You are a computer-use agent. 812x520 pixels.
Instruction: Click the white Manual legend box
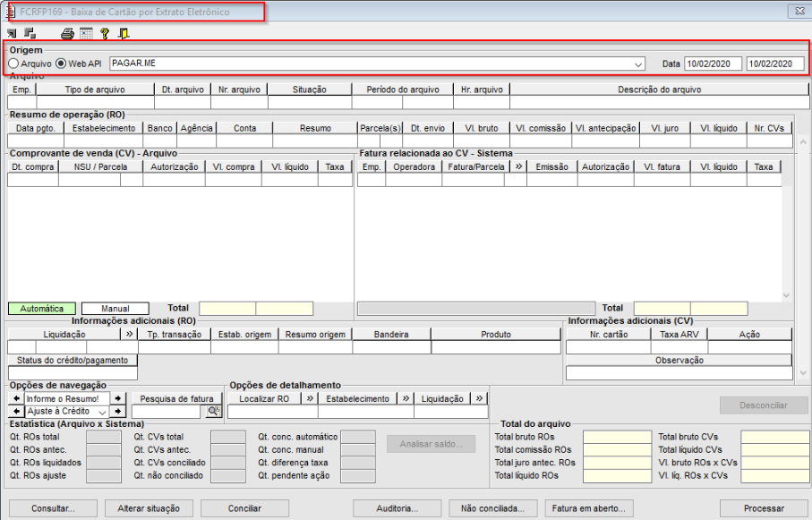[115, 308]
